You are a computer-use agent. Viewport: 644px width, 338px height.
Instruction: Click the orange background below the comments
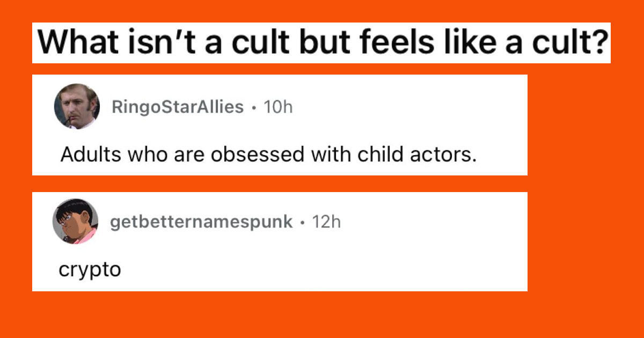[322, 315]
